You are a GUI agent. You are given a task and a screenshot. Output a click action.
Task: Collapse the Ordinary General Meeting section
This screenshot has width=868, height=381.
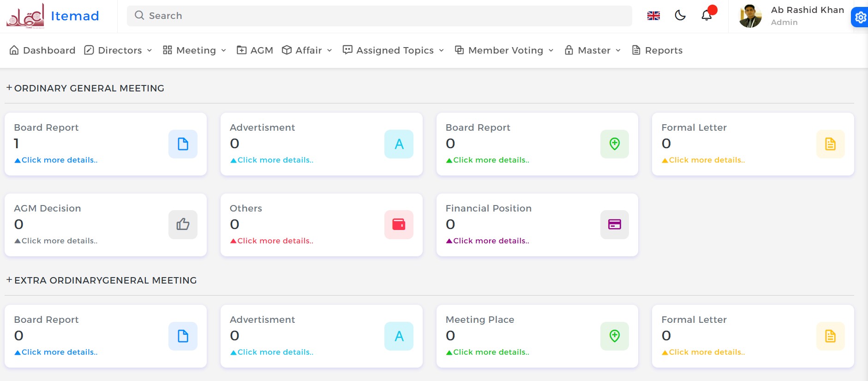[x=9, y=88]
